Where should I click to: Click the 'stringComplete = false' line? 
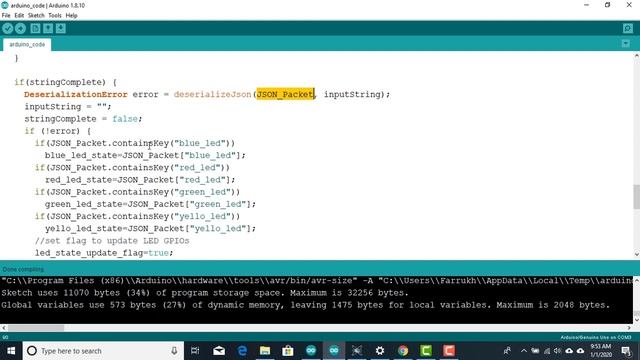coord(83,119)
